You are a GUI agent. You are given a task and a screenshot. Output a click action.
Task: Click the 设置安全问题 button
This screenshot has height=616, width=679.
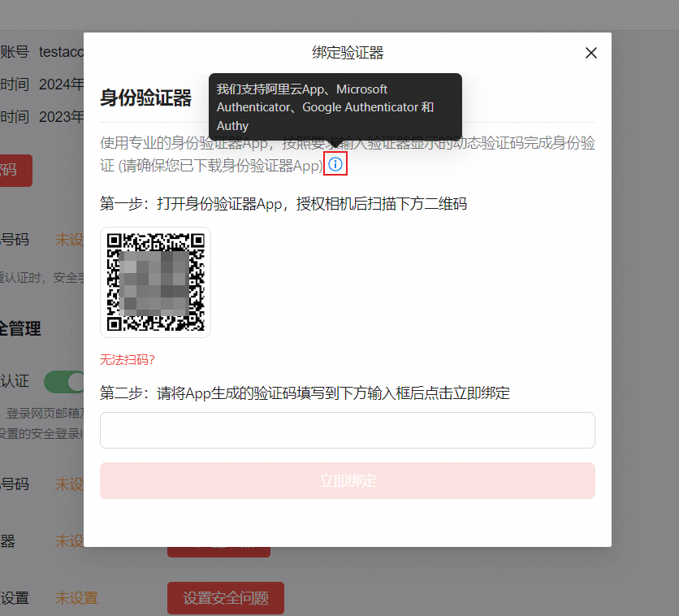(225, 597)
